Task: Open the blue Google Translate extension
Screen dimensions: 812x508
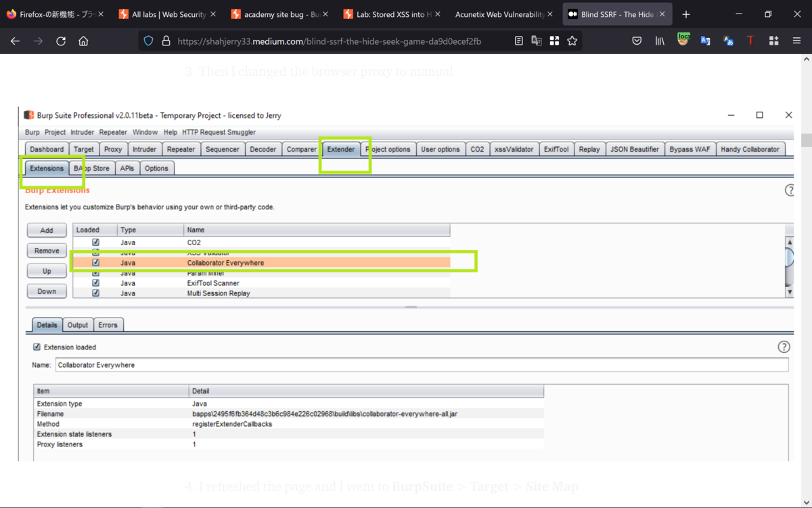Action: click(705, 41)
